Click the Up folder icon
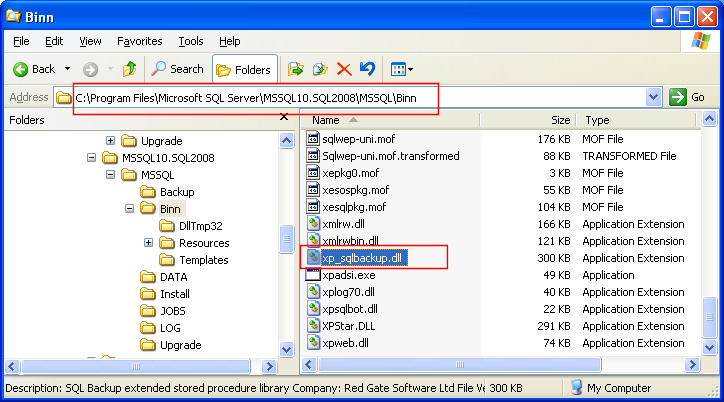The width and height of the screenshot is (724, 402). (x=129, y=69)
